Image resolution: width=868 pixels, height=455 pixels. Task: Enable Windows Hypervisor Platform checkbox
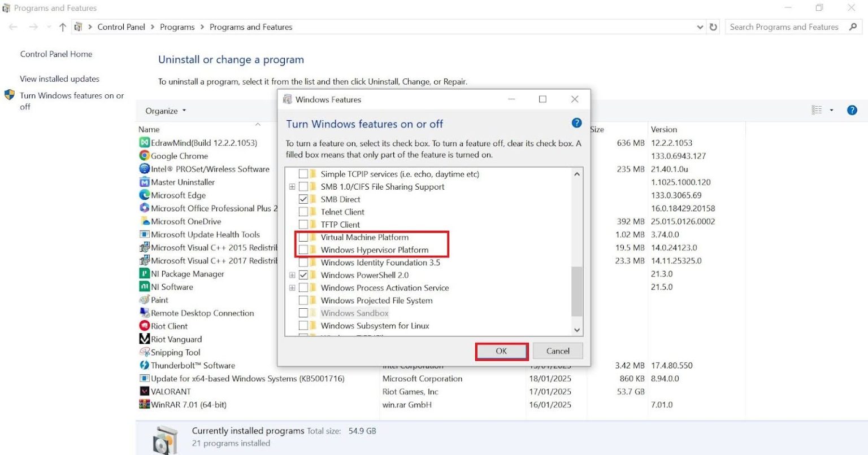click(303, 250)
